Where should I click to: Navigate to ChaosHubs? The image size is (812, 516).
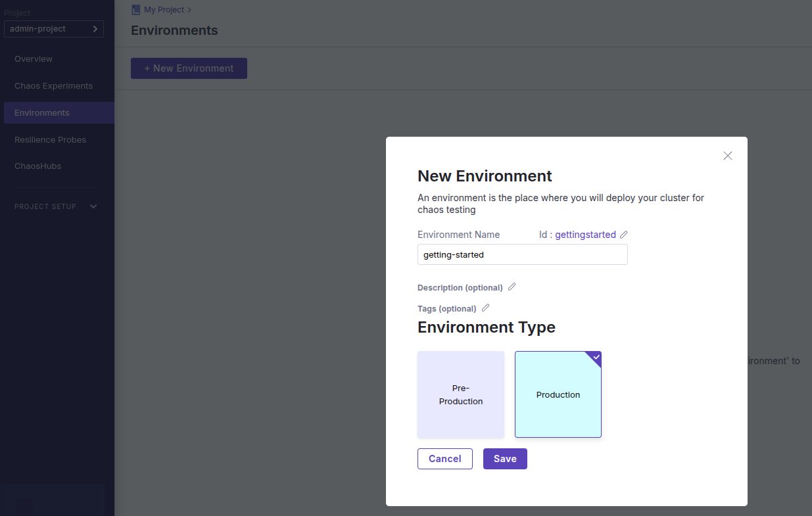tap(37, 166)
